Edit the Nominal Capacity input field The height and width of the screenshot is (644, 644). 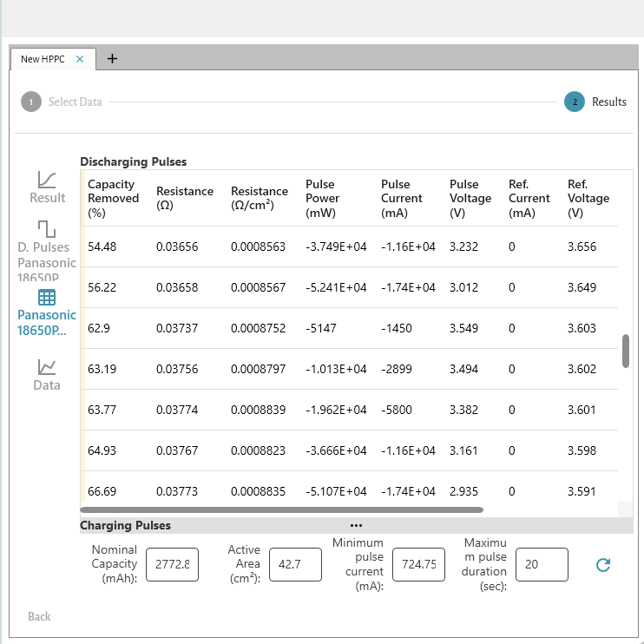(172, 564)
